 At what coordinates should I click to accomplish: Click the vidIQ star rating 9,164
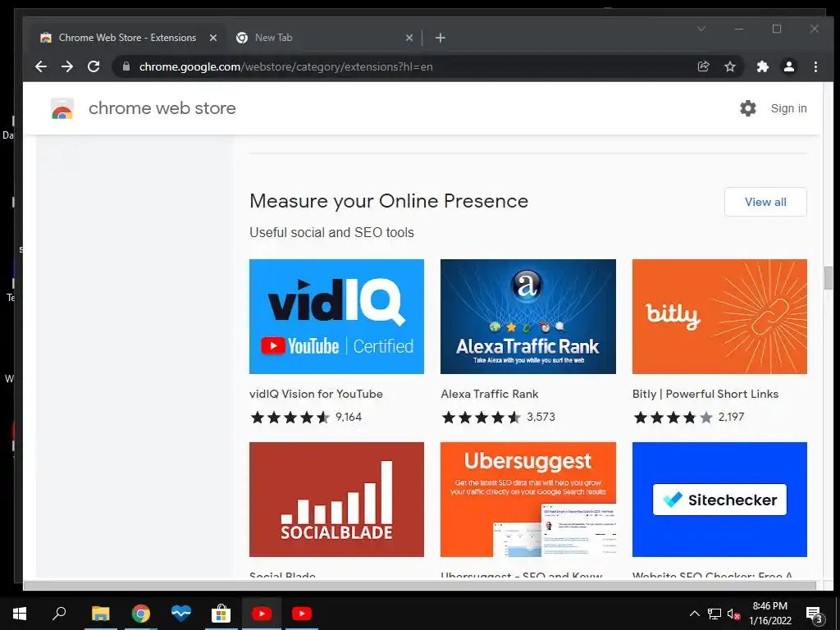[x=306, y=417]
